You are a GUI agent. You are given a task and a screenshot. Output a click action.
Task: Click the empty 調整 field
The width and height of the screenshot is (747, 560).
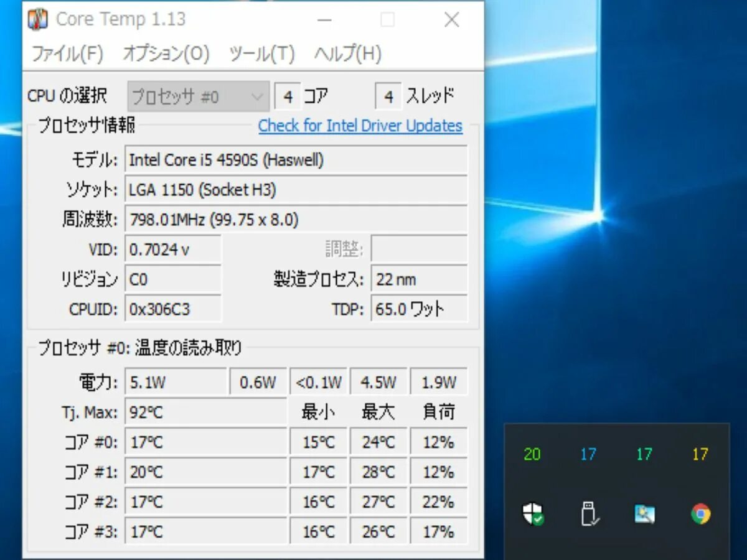coord(419,250)
